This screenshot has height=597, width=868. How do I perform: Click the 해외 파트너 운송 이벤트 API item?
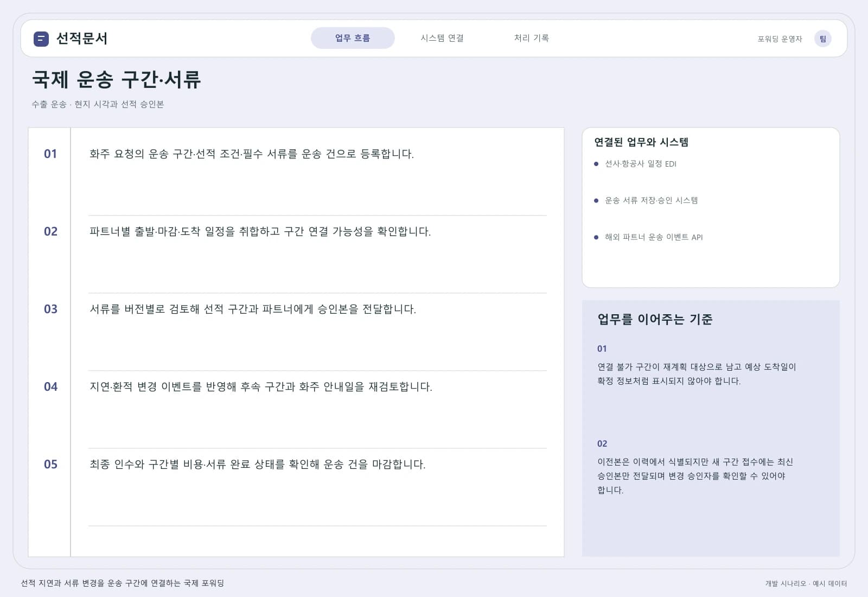tap(654, 237)
